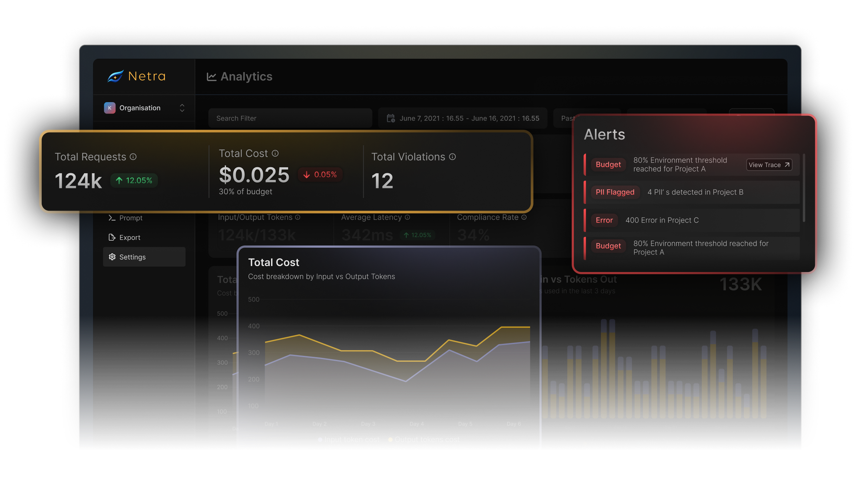Image resolution: width=855 pixels, height=504 pixels.
Task: Click the 0.05% decrease badge beside $0.025
Action: pos(320,175)
